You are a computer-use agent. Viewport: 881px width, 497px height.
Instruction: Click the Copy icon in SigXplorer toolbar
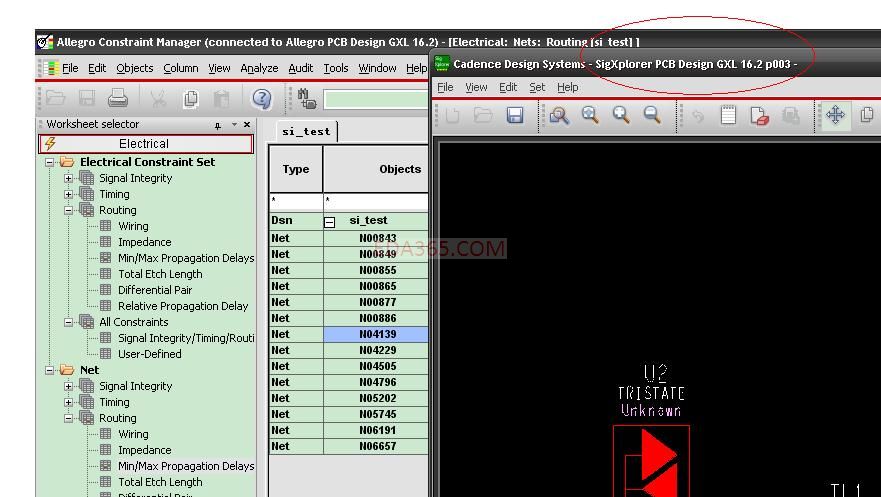pyautogui.click(x=867, y=115)
